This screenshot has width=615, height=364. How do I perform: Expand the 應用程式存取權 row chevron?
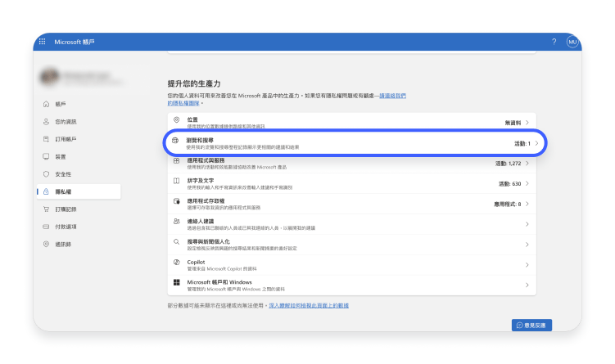(x=527, y=204)
